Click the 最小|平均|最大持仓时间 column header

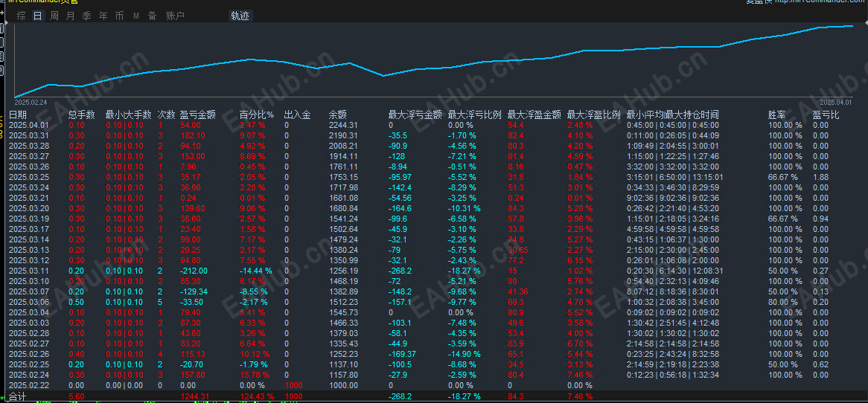(673, 115)
